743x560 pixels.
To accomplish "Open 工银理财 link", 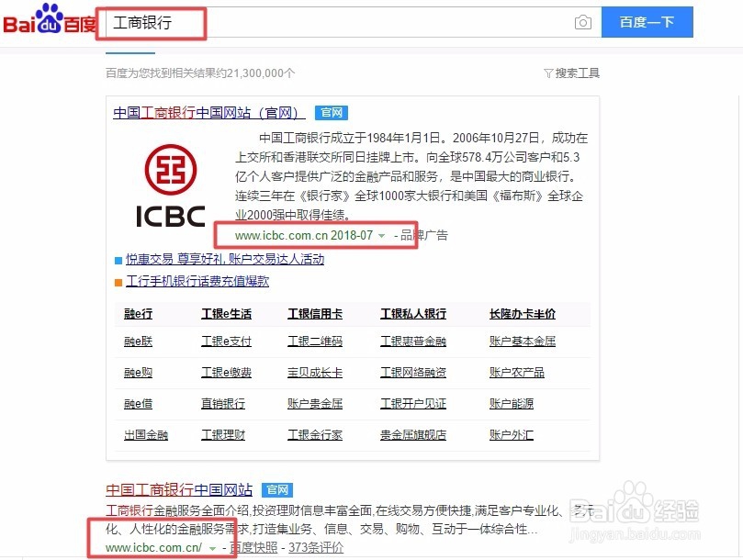I will point(223,435).
